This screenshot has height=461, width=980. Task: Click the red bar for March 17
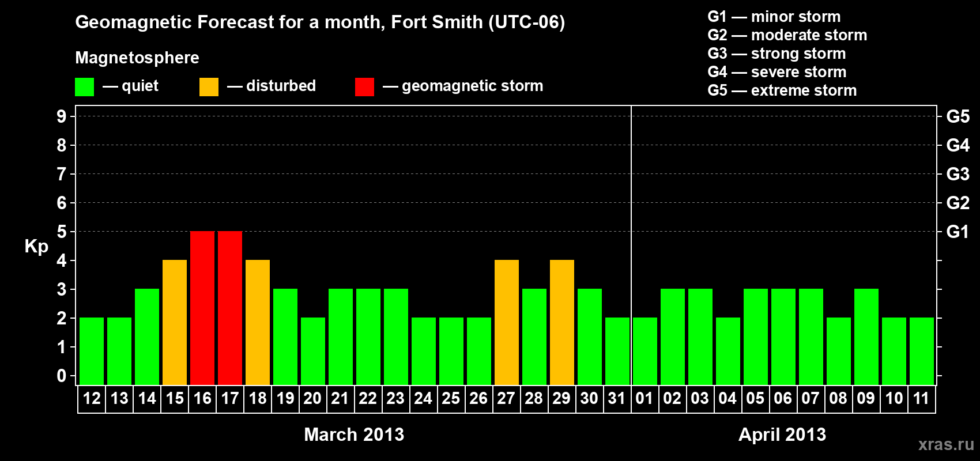(x=230, y=308)
